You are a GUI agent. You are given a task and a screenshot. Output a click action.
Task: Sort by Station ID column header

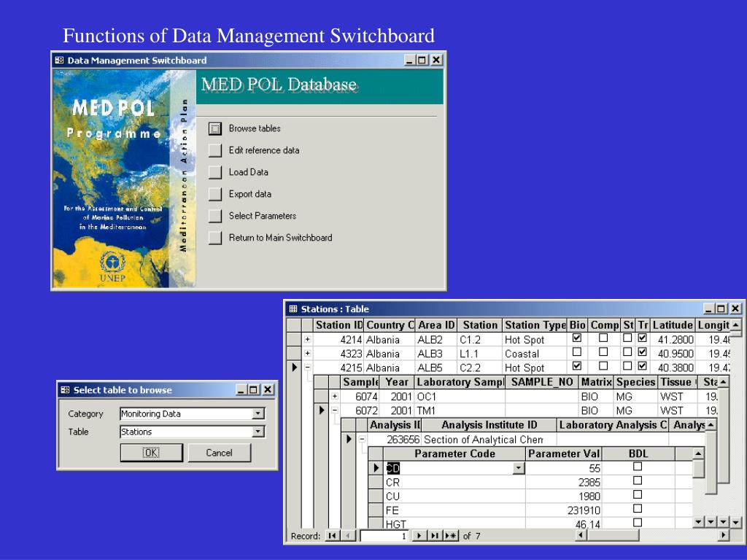(339, 325)
